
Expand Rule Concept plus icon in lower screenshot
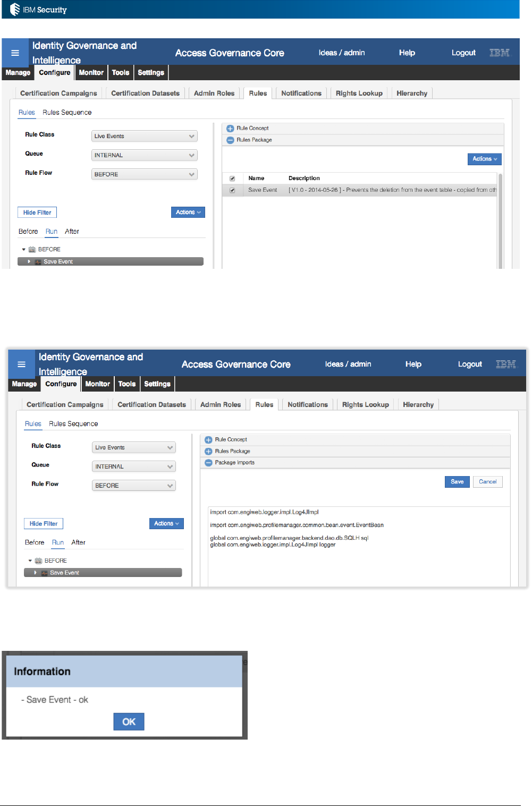click(208, 440)
